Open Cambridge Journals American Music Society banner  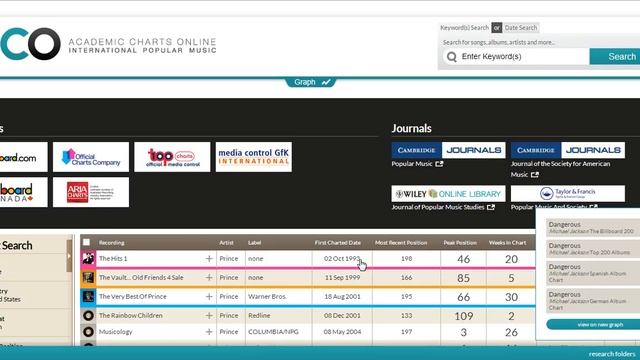(568, 150)
